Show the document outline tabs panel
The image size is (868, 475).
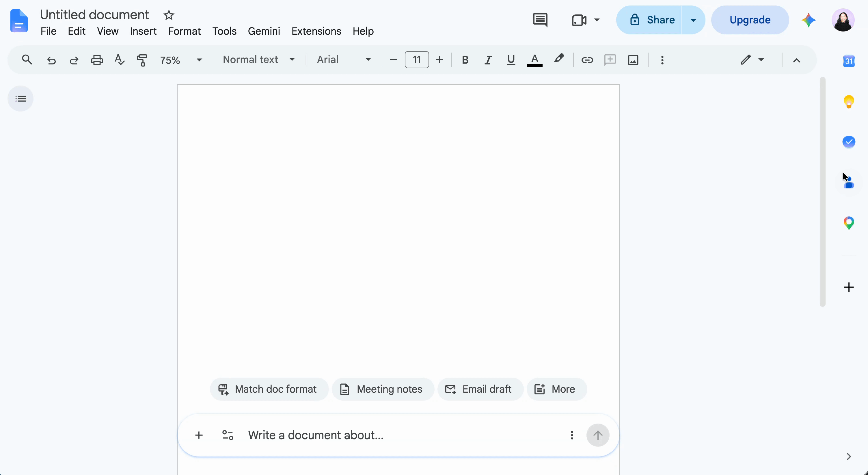coord(21,99)
